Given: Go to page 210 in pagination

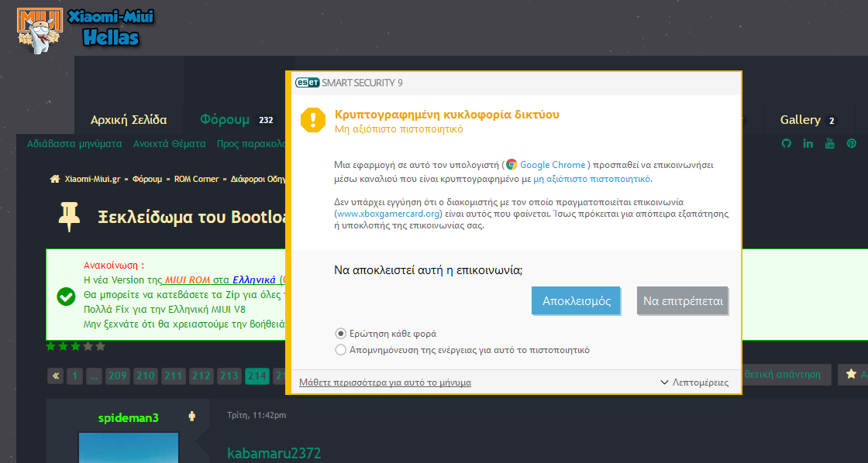Looking at the screenshot, I should click(145, 376).
